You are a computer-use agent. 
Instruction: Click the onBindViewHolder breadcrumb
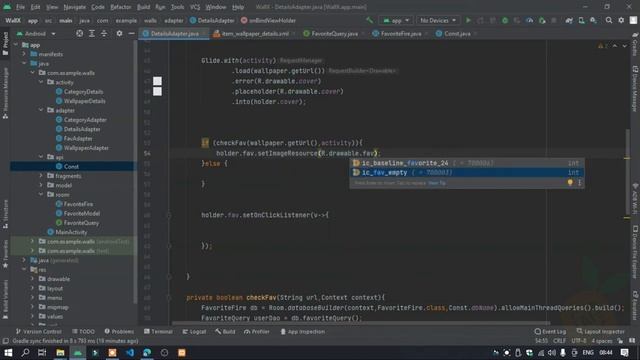268,20
